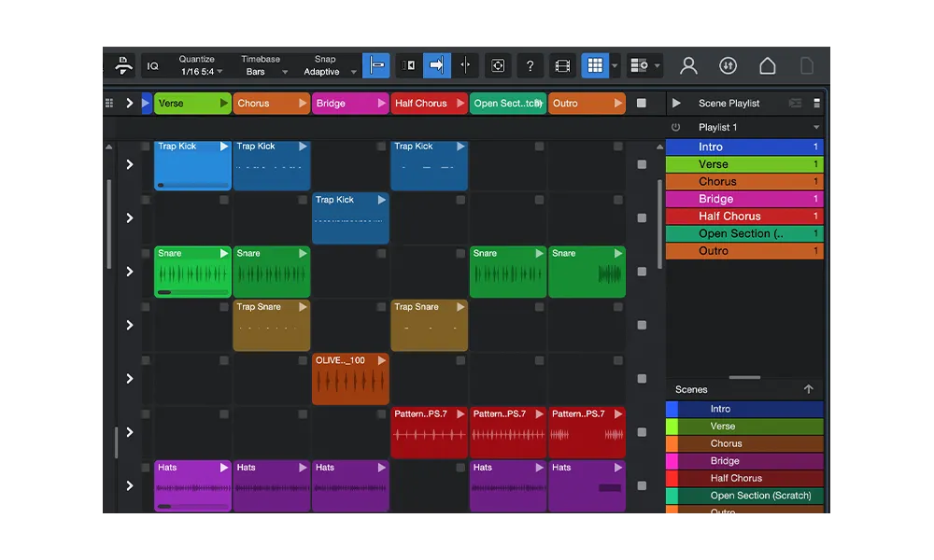Click the square target icon next to the help icon

(x=498, y=65)
